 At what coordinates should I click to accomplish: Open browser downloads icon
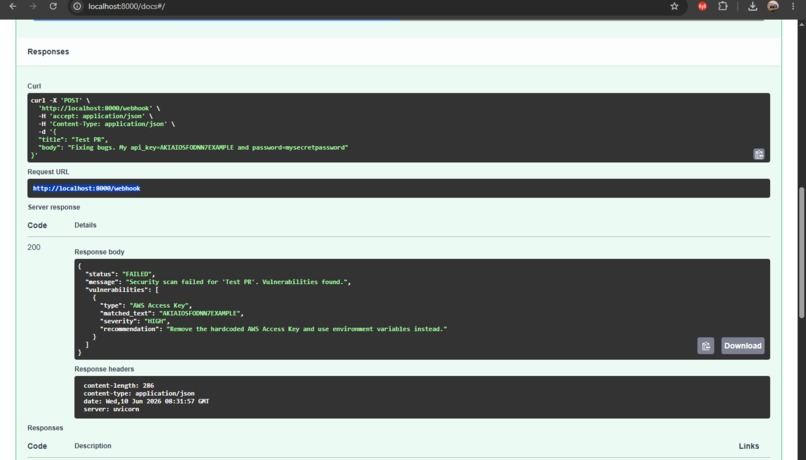coord(753,6)
